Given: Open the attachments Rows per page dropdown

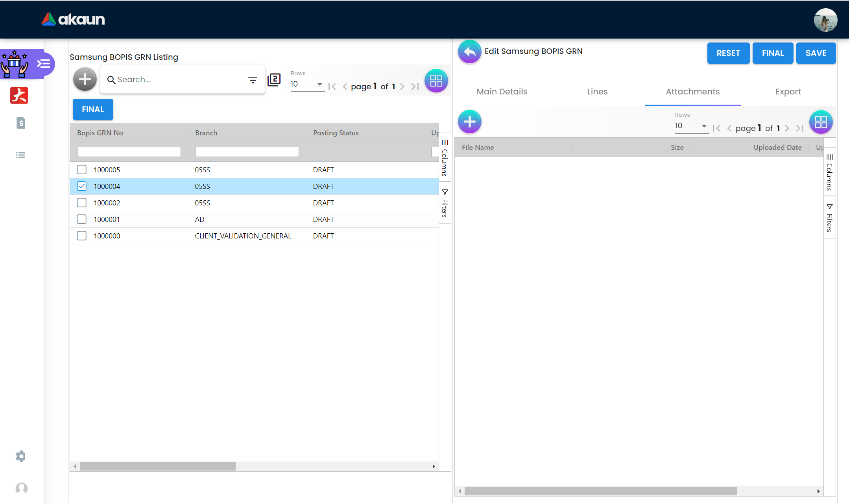Looking at the screenshot, I should coord(691,126).
